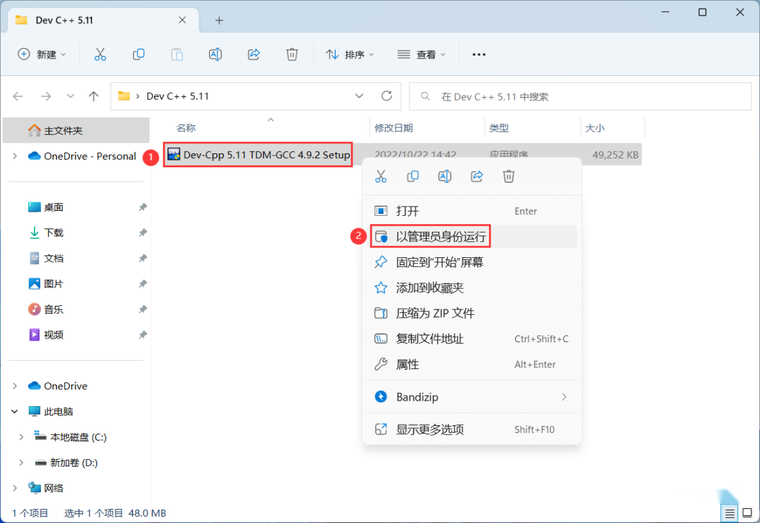This screenshot has height=523, width=760.
Task: Unpin 桌面 using its pin icon
Action: tap(142, 207)
